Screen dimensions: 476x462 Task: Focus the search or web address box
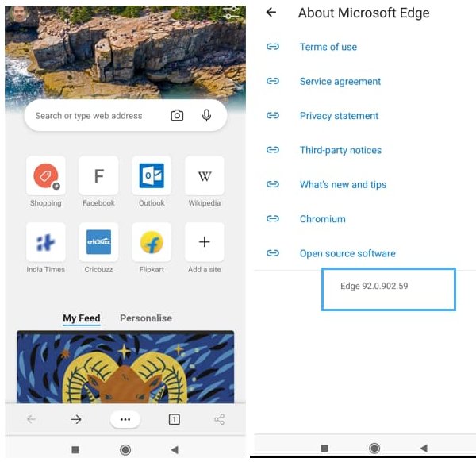[125, 115]
